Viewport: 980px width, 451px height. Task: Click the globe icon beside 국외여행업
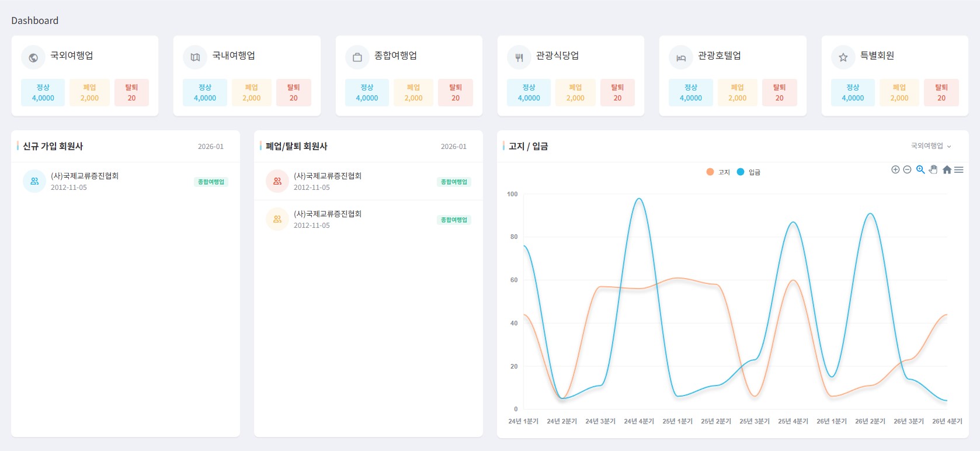coord(33,57)
